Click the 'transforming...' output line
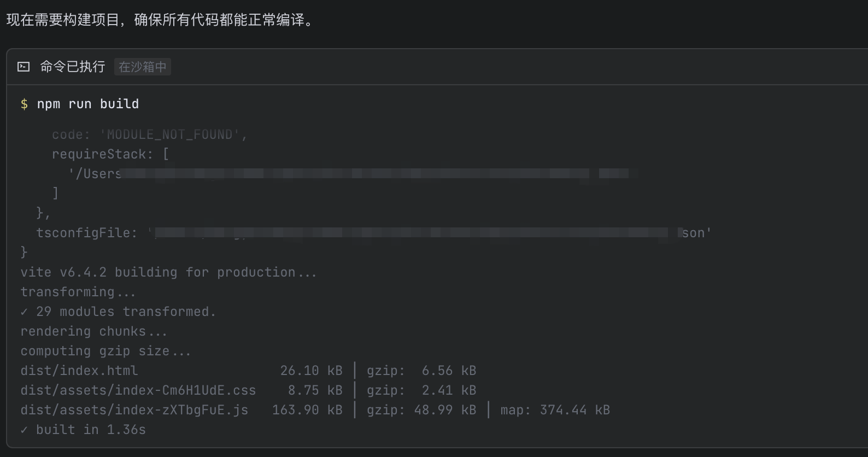 78,292
